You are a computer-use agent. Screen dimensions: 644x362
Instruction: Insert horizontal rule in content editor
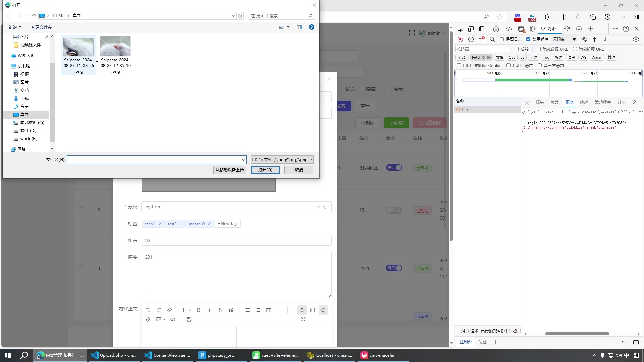(x=279, y=310)
